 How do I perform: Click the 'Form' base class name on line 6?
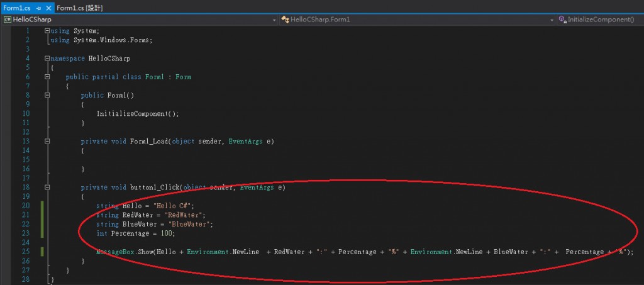pos(183,77)
